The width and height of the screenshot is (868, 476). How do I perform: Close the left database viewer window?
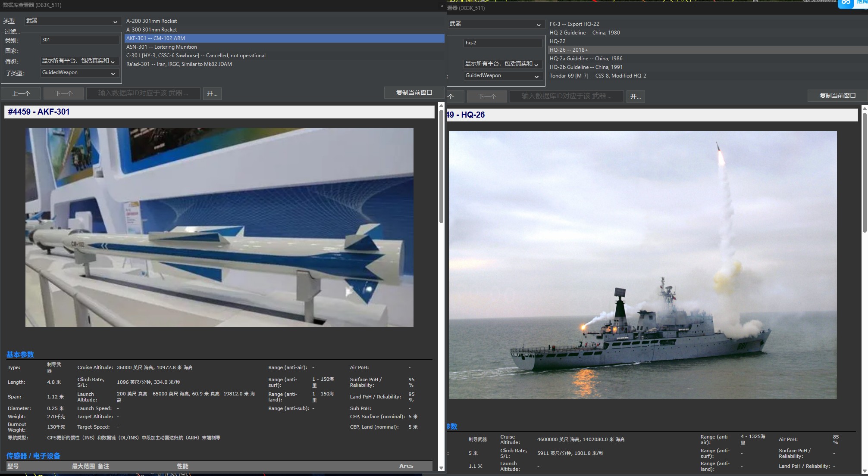click(x=442, y=6)
